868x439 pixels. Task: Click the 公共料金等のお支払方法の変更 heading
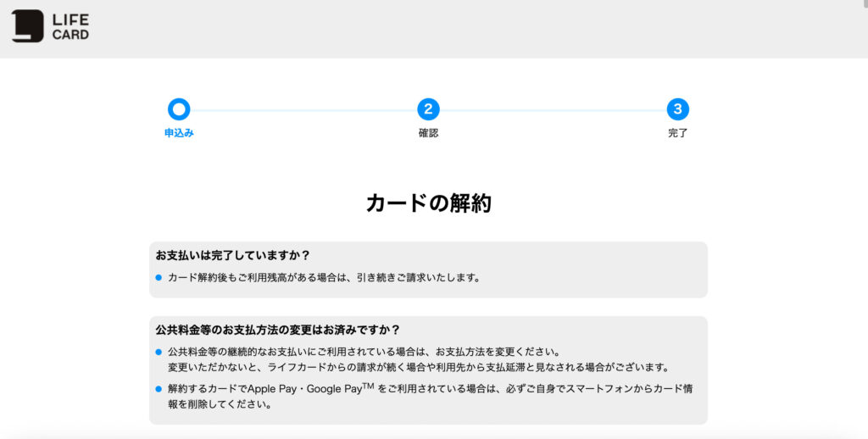tap(277, 330)
